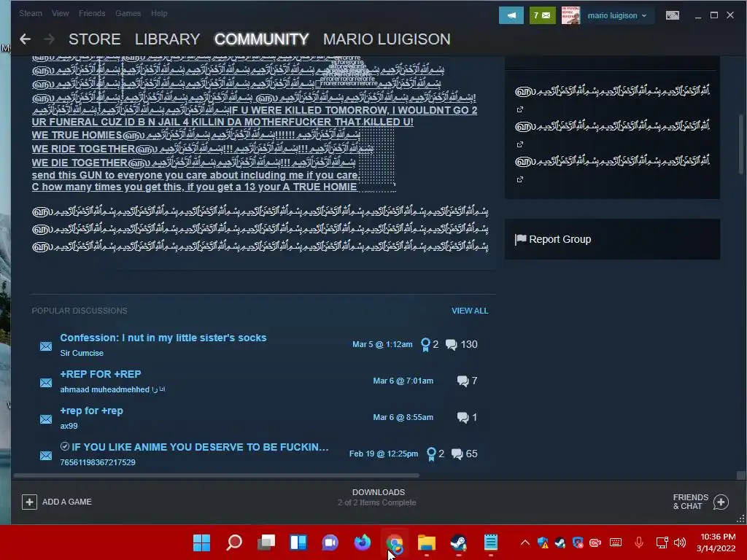The image size is (747, 560).
Task: Click author name ax99
Action: (x=69, y=426)
